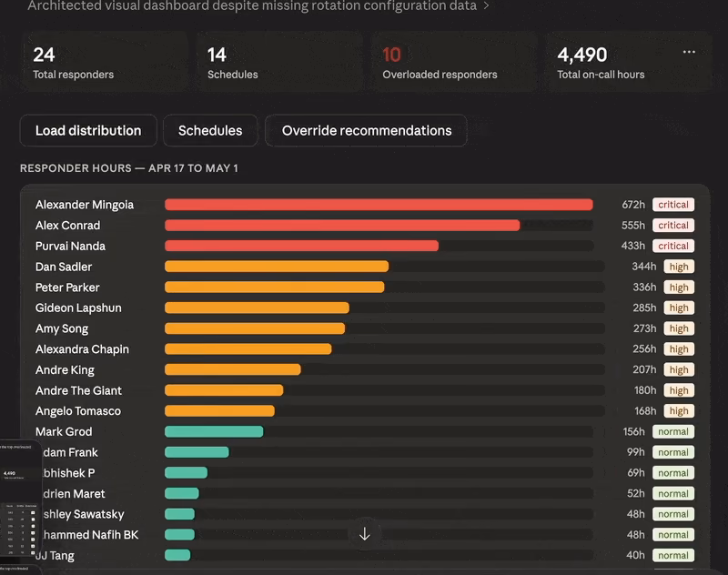Click the 156h hours value
Image resolution: width=728 pixels, height=575 pixels.
[x=633, y=431]
